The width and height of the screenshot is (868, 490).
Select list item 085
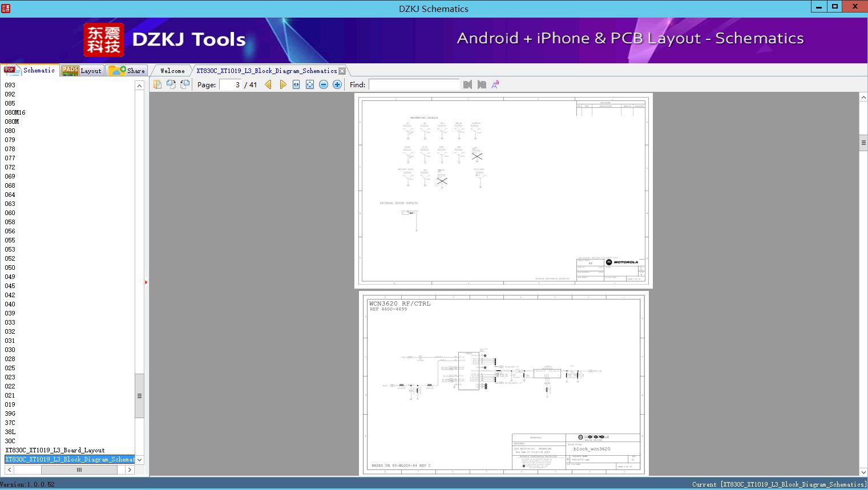10,103
